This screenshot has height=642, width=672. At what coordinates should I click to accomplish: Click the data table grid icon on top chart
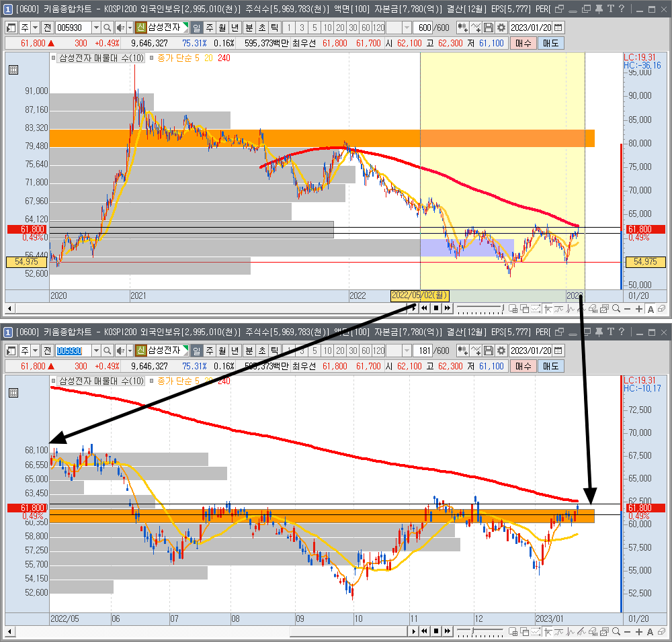(13, 70)
